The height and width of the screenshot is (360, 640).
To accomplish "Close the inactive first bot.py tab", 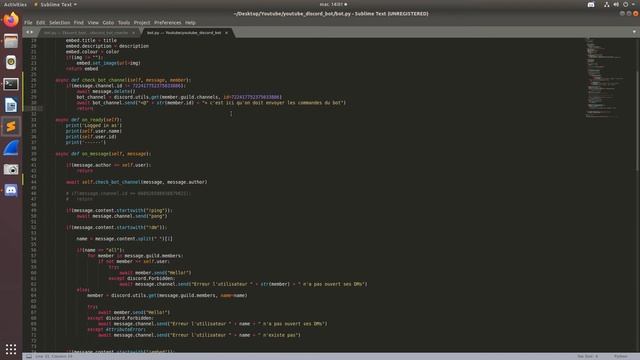I will [133, 33].
